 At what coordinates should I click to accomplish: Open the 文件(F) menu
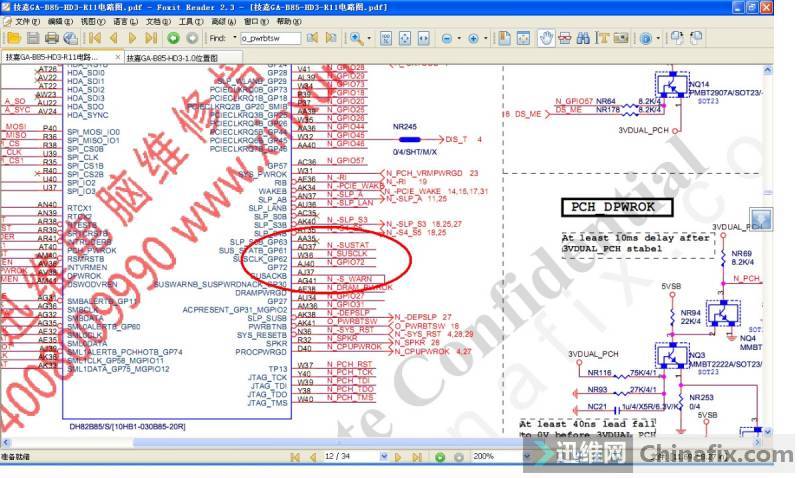point(28,22)
